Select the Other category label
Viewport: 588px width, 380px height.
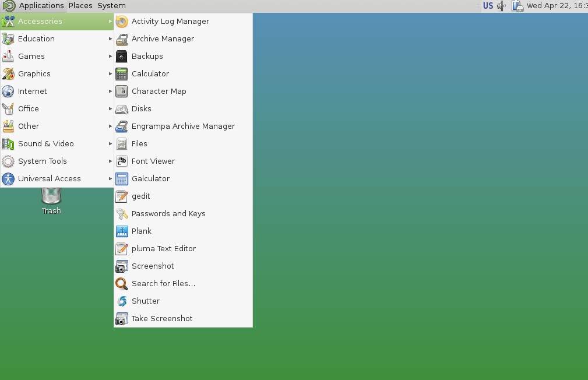pos(29,126)
